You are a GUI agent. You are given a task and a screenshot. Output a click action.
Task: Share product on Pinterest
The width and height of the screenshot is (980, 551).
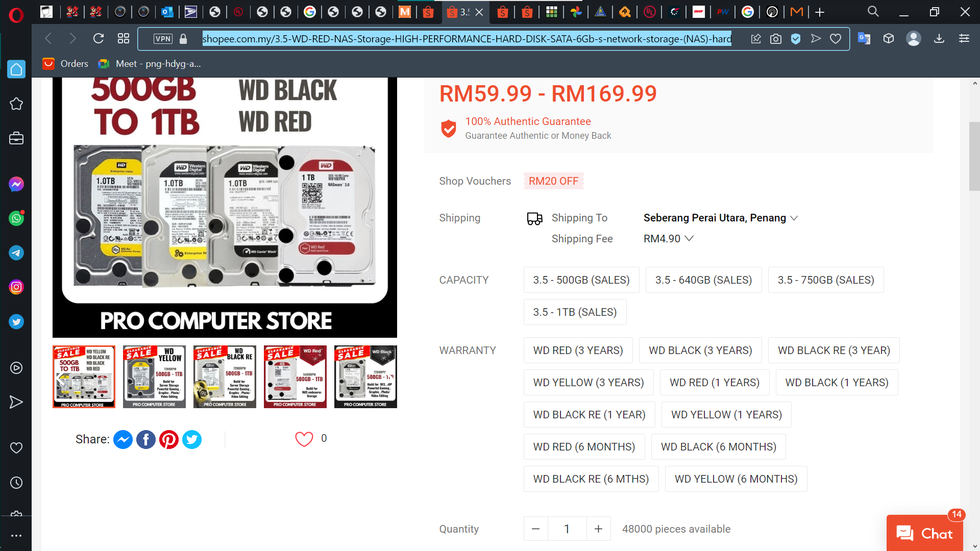[x=169, y=439]
